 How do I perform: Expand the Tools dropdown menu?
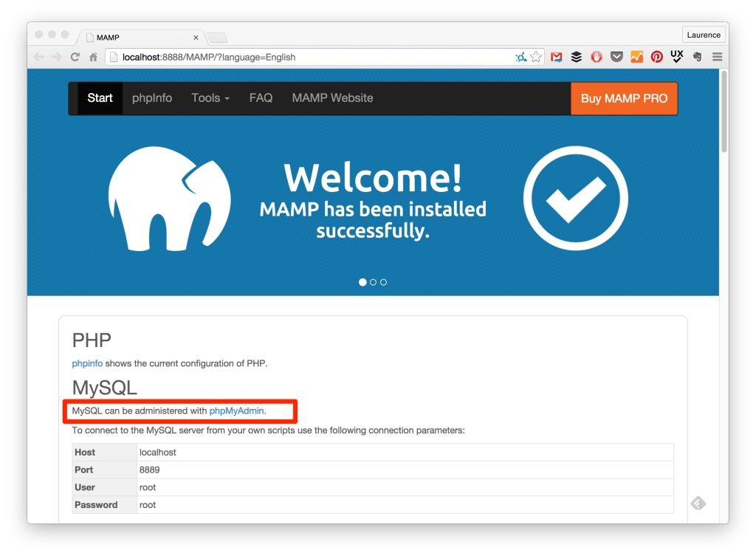pyautogui.click(x=210, y=98)
